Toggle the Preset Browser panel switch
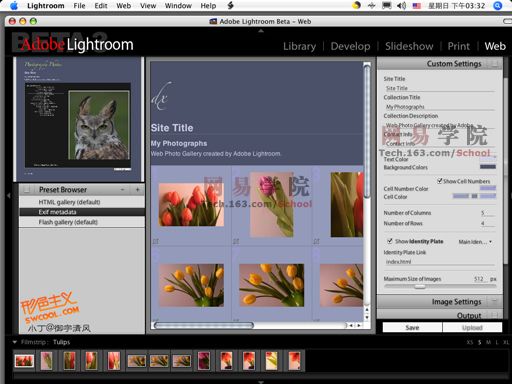The height and width of the screenshot is (384, 512). [26, 190]
